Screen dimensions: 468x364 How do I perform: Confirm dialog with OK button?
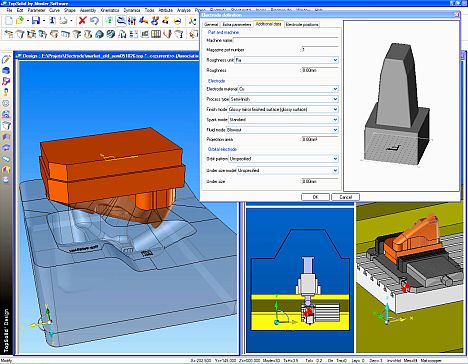(315, 197)
